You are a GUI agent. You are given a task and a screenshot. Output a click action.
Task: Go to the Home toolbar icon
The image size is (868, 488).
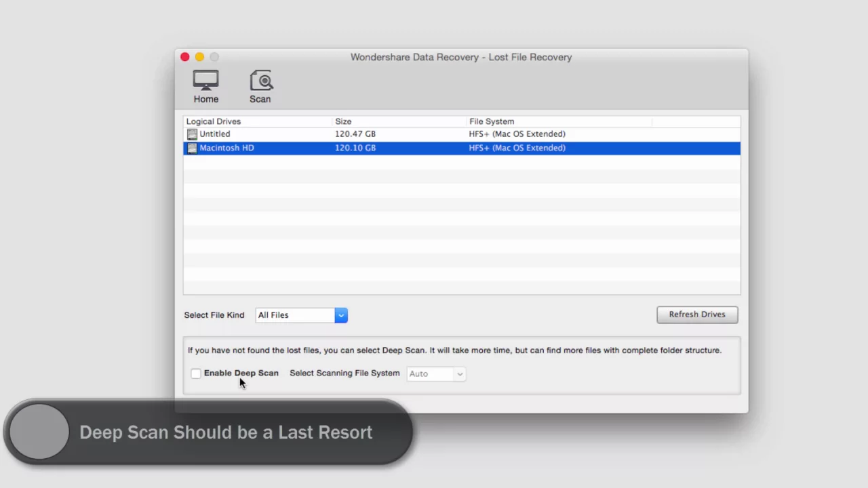pos(205,87)
